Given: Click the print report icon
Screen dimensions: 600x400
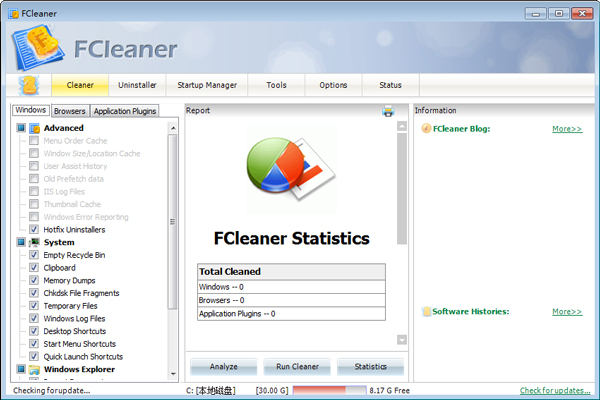Looking at the screenshot, I should tap(388, 111).
